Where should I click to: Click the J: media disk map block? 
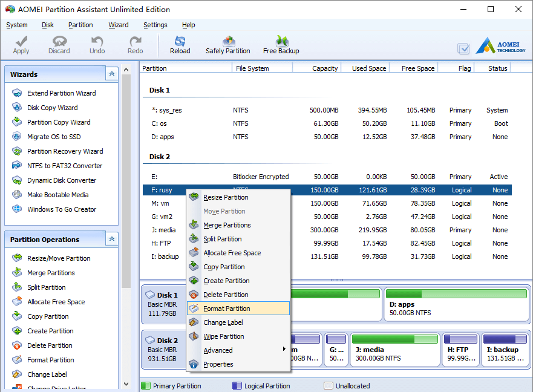(395, 350)
